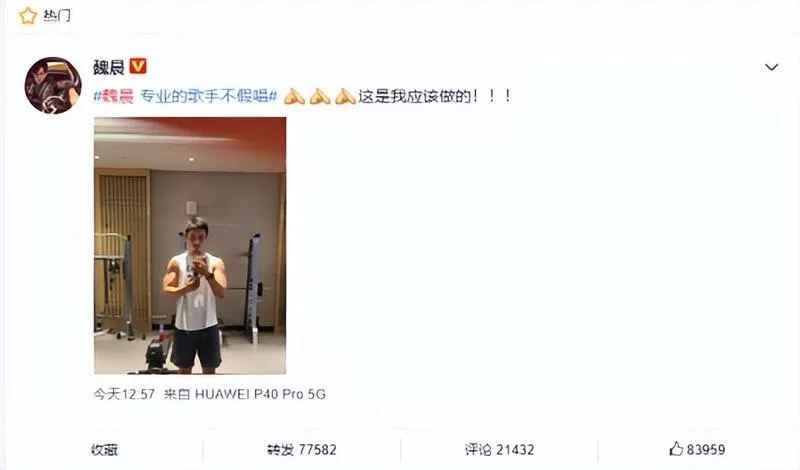Expand the post options chevron menu
The height and width of the screenshot is (470, 800).
(771, 67)
